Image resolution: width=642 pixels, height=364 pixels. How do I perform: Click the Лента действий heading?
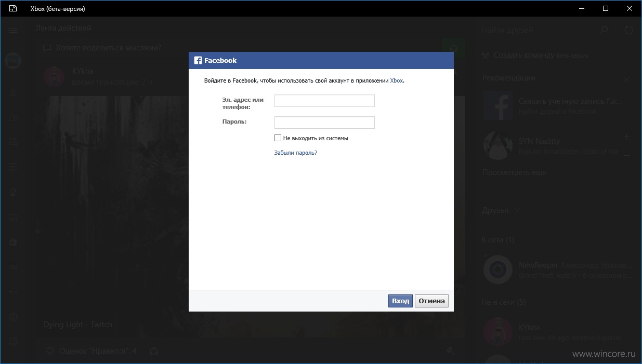click(x=63, y=28)
